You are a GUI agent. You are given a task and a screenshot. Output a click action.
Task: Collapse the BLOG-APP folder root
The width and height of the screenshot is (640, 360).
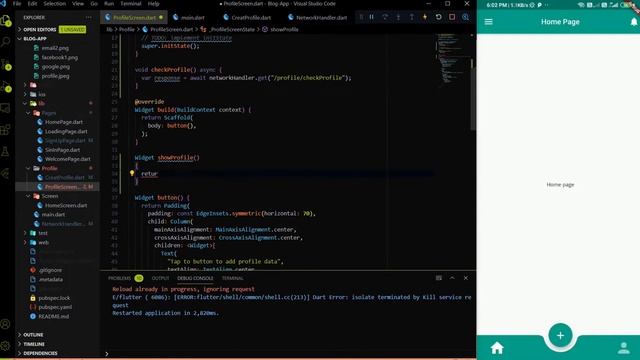coord(57,39)
